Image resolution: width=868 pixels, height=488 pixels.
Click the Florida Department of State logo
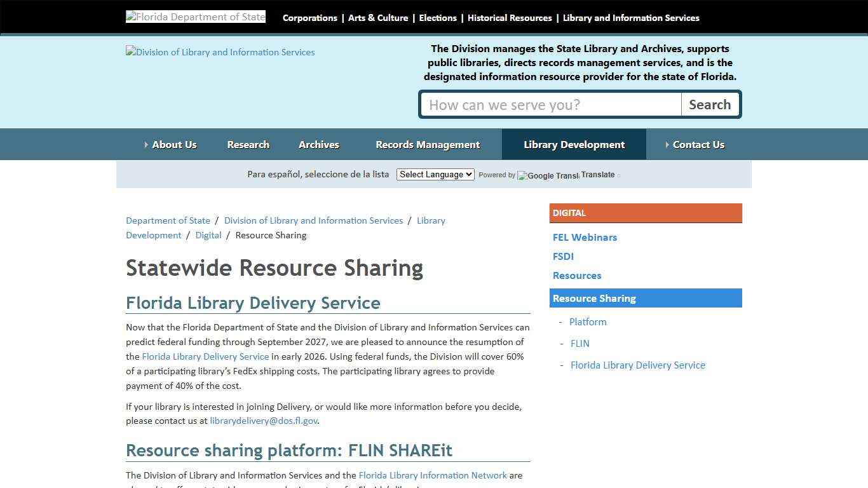point(195,17)
